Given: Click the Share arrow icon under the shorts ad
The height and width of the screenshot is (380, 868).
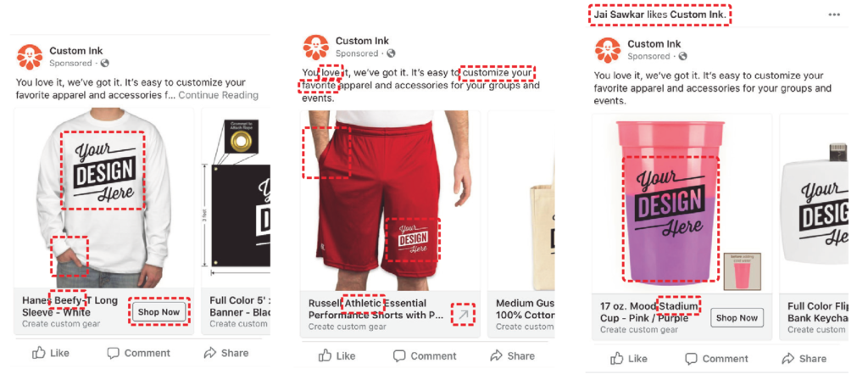Looking at the screenshot, I should click(497, 355).
